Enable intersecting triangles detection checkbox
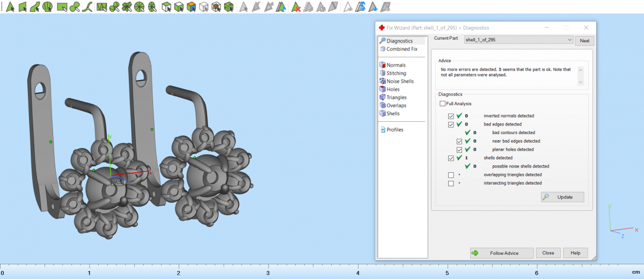 tap(451, 183)
